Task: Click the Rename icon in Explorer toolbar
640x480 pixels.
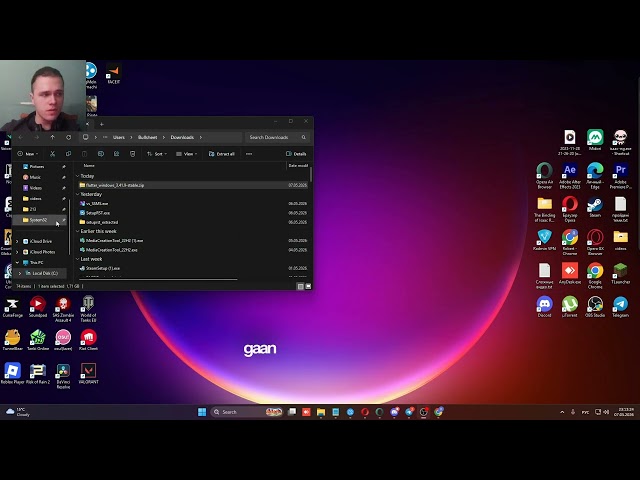Action: point(101,154)
